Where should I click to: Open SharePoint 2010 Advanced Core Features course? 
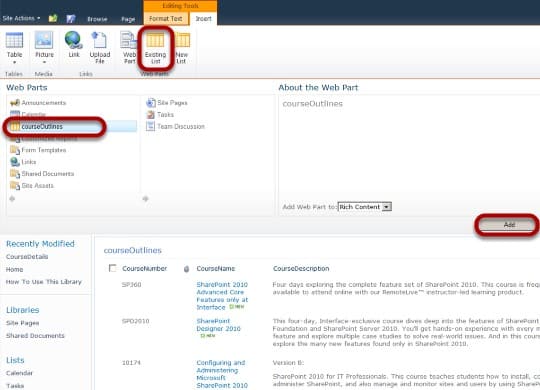[x=222, y=296]
